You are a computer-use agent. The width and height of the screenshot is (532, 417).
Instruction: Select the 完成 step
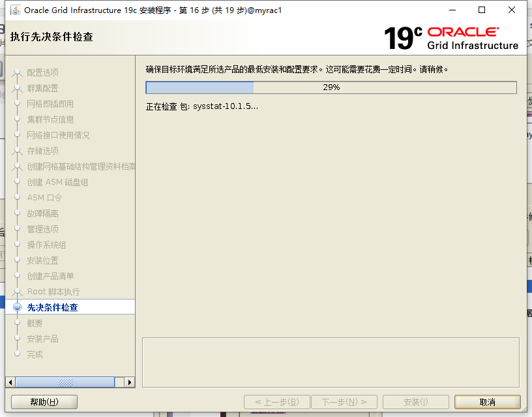click(x=35, y=354)
